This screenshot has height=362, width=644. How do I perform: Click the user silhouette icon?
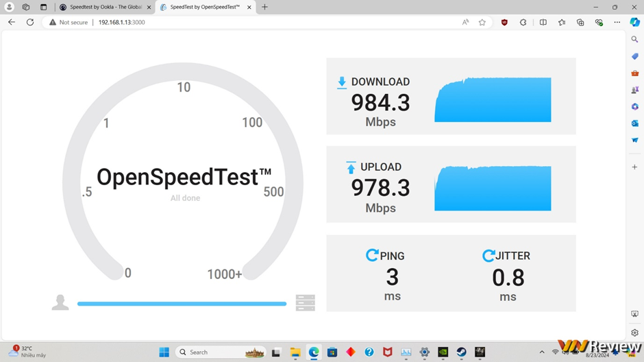tap(60, 302)
